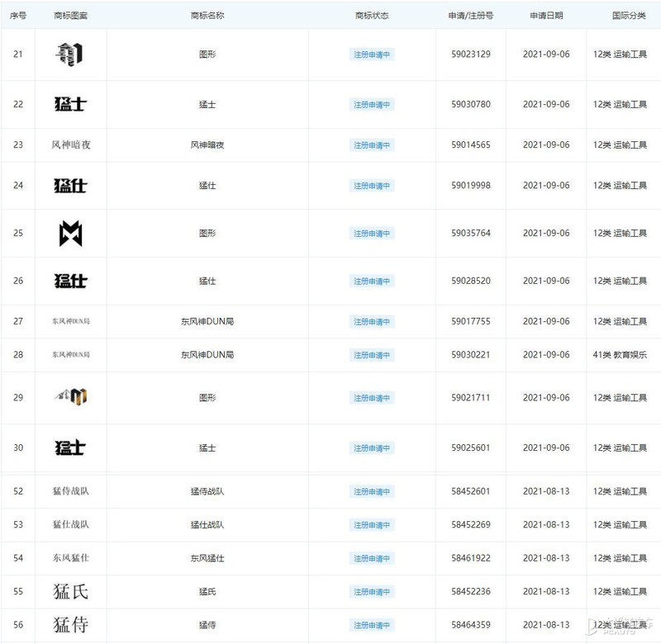
Task: Select registration number 59030221
Action: pos(471,355)
